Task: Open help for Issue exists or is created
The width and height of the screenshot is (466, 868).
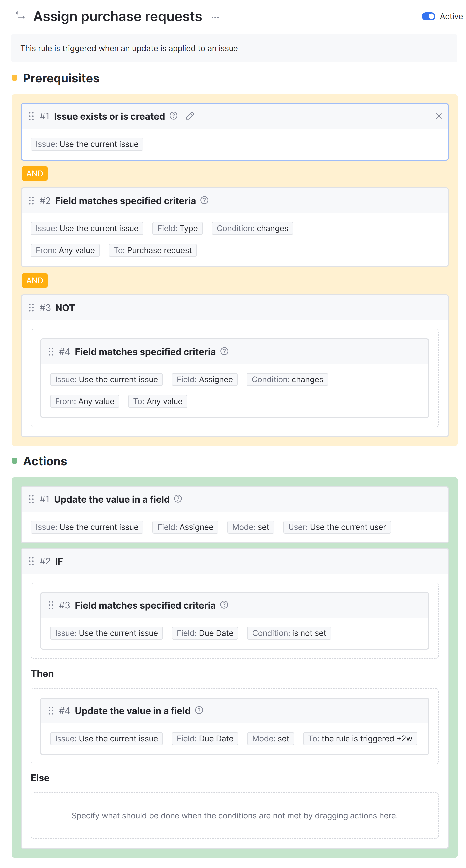Action: [x=174, y=116]
